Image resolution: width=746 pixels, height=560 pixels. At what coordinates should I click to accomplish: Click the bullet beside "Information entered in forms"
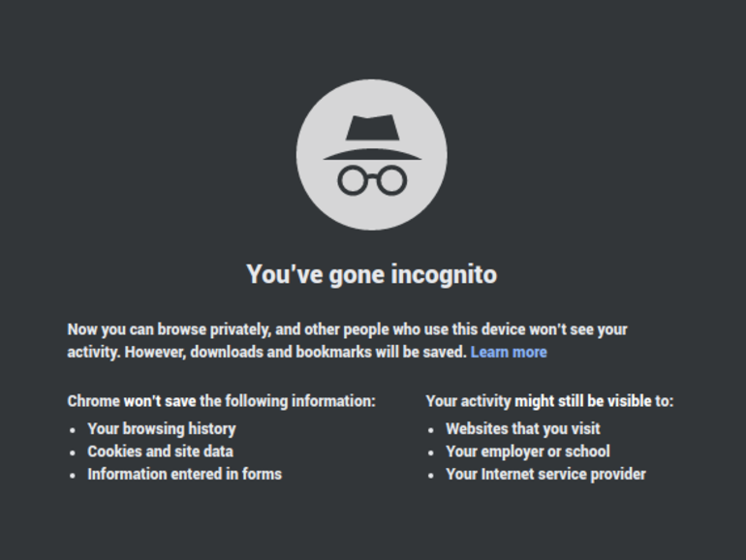pyautogui.click(x=73, y=475)
